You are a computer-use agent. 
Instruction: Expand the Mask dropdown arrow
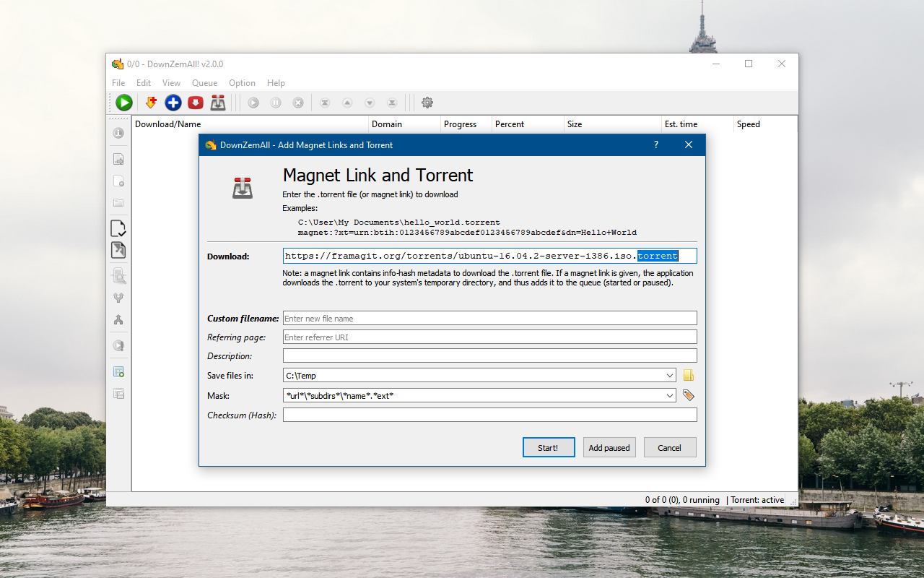click(671, 396)
